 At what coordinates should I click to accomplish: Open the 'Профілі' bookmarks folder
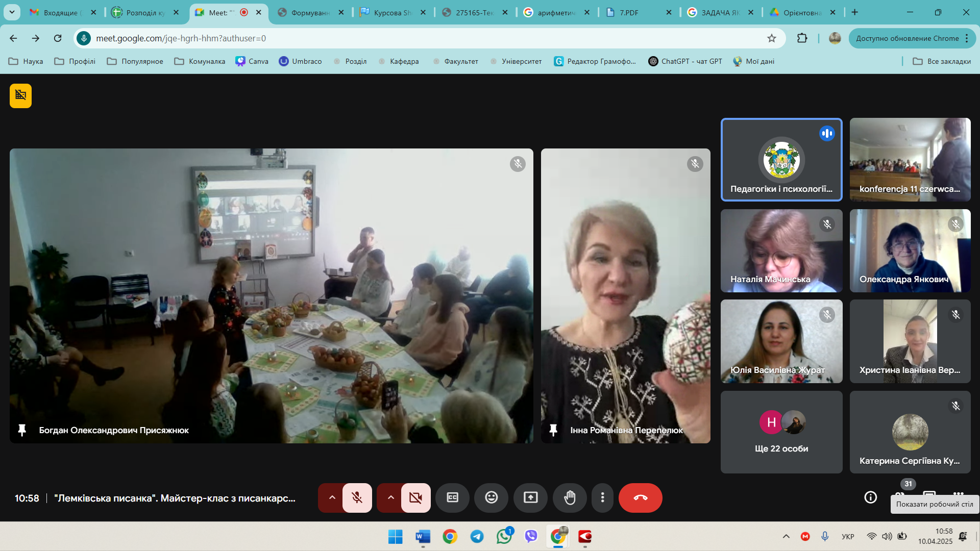75,61
